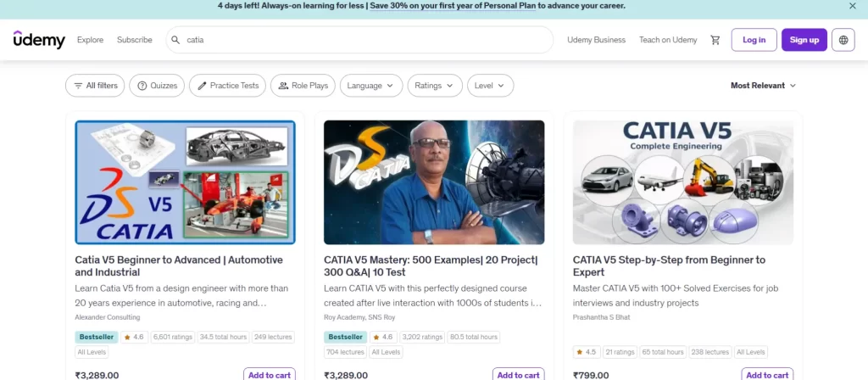
Task: Focus the search field containing catia
Action: pos(359,40)
